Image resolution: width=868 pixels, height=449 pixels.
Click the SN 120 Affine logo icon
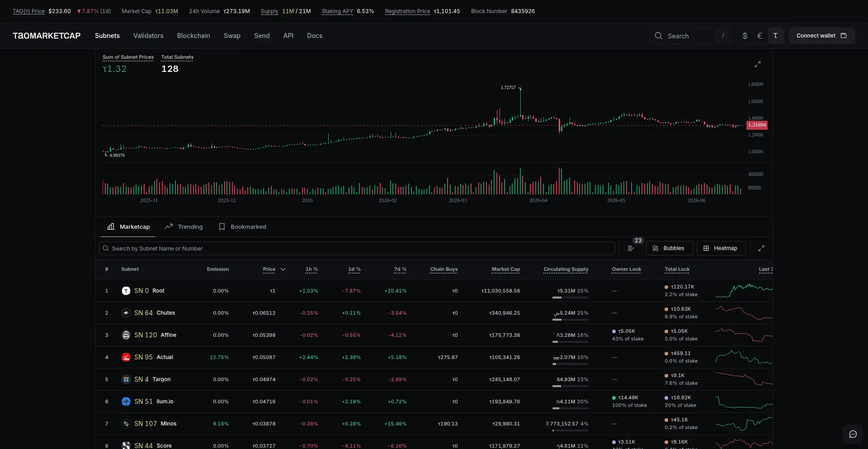tap(126, 335)
